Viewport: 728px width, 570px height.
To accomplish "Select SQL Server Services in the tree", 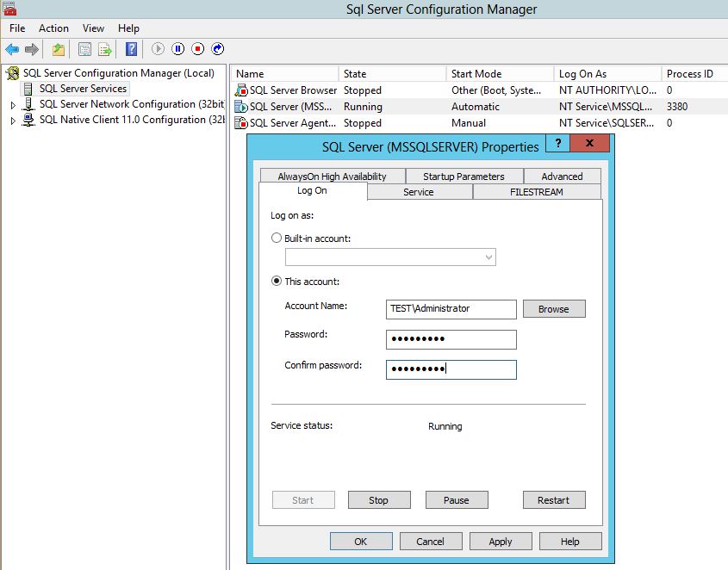I will point(83,89).
